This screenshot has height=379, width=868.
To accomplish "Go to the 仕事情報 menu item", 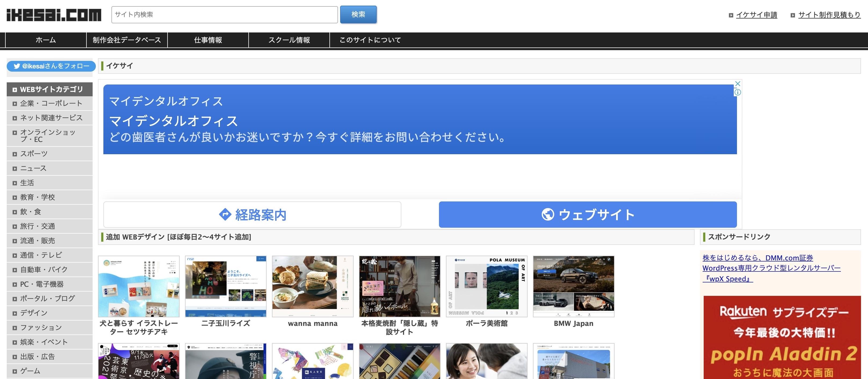I will (208, 40).
